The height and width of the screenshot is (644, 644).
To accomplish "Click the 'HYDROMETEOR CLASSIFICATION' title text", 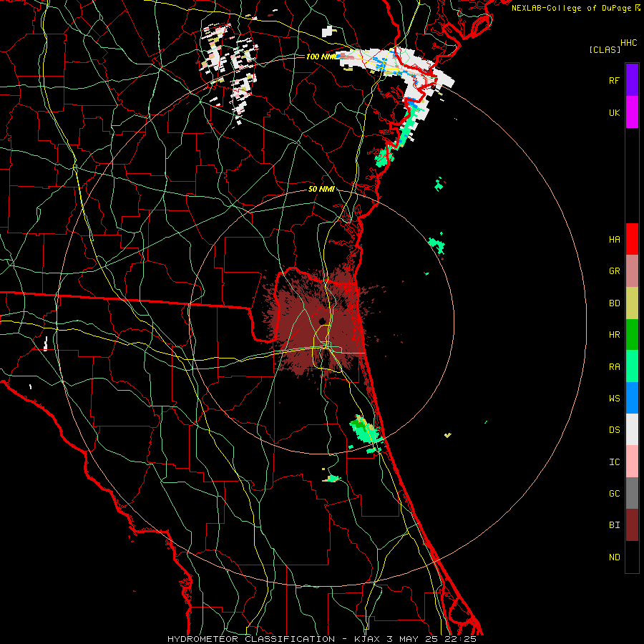I will pos(251,639).
